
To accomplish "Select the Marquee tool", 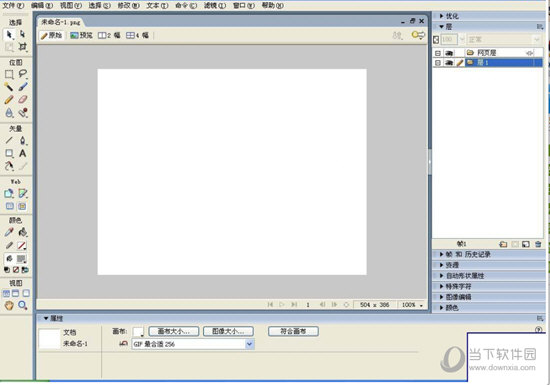I will tap(9, 74).
